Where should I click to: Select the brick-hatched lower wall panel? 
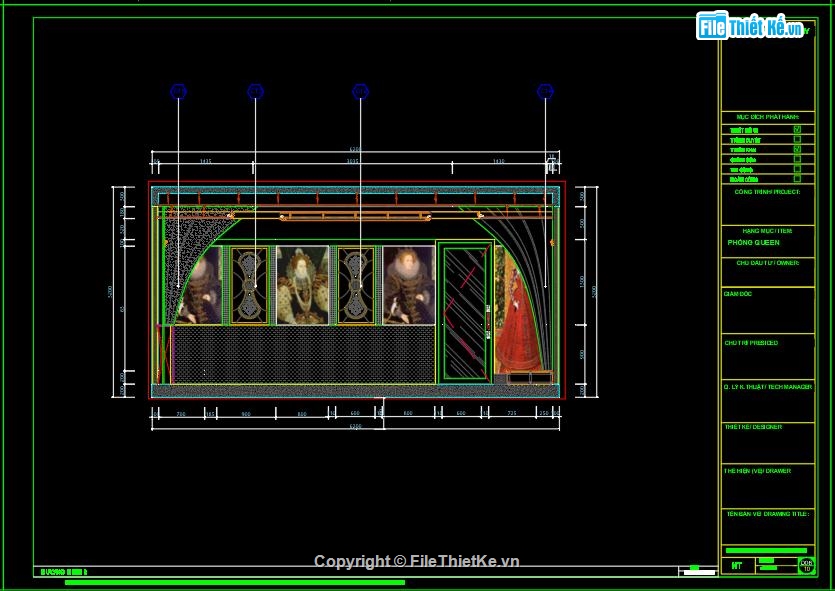pos(304,354)
